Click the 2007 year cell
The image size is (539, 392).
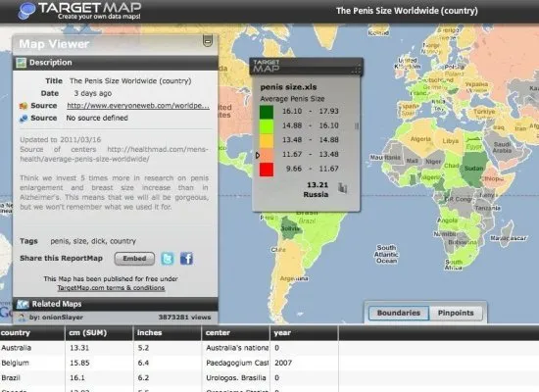click(304, 364)
